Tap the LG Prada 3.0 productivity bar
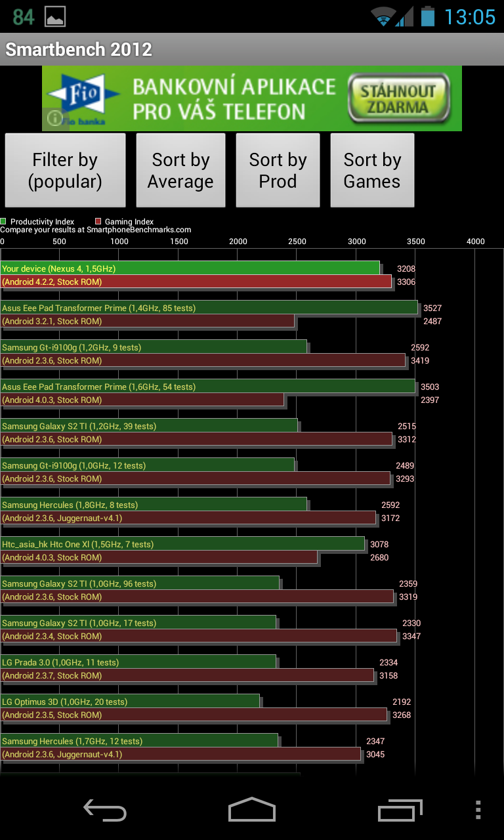The height and width of the screenshot is (840, 504). click(x=138, y=662)
